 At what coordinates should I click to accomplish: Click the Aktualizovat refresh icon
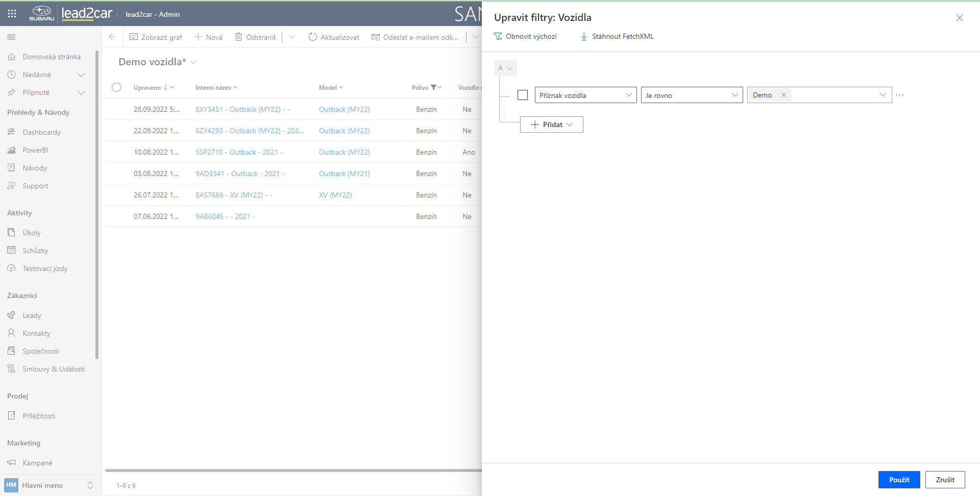point(313,37)
